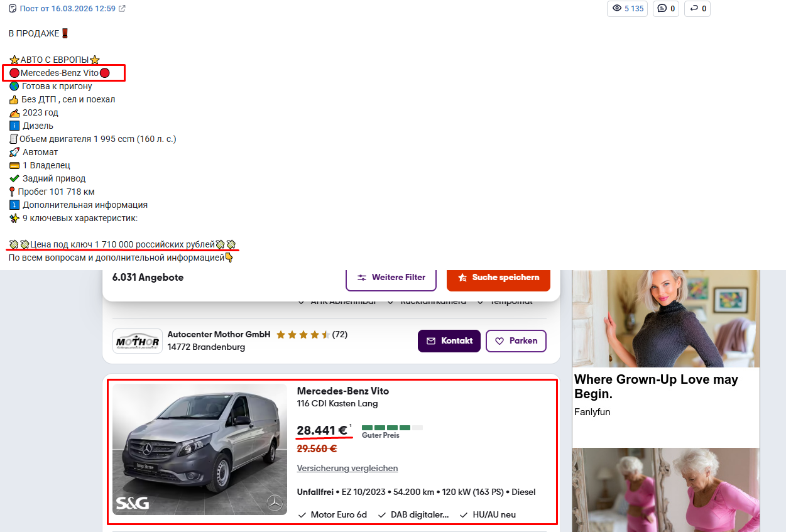This screenshot has height=532, width=786.
Task: Click the 'Объем двигателя 1 995 ccm' line
Action: (x=92, y=139)
